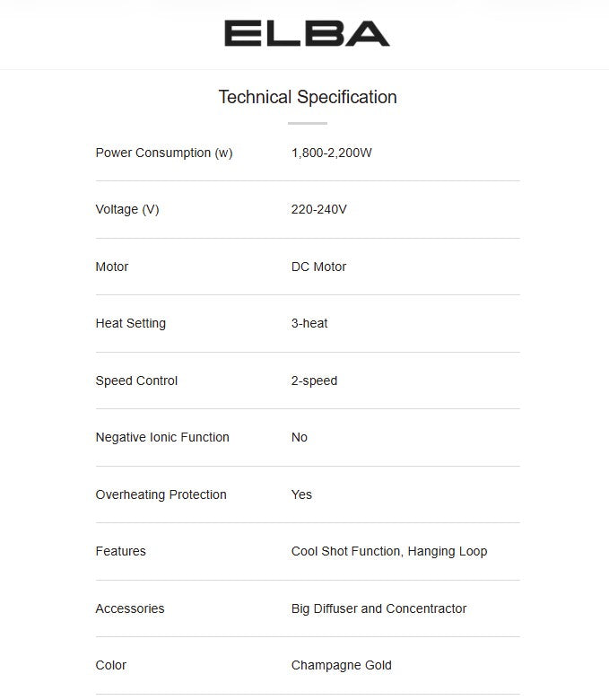Select the Heat Setting label

tap(131, 323)
